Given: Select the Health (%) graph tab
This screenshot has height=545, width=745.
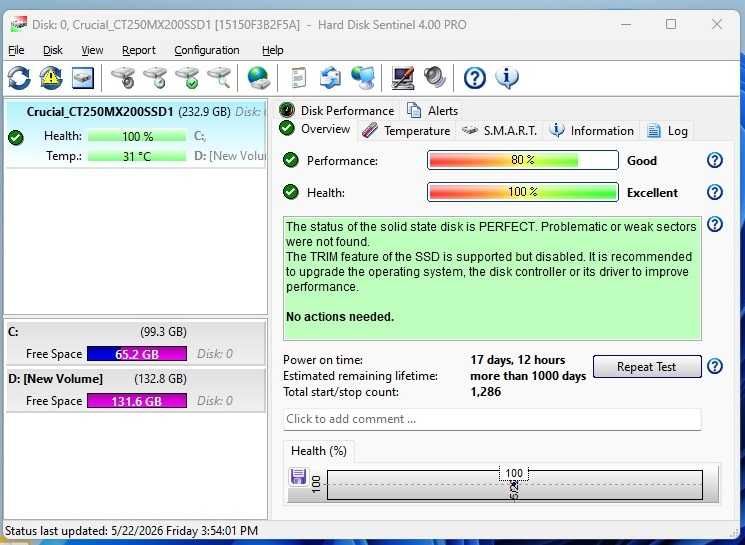Looking at the screenshot, I should click(319, 450).
